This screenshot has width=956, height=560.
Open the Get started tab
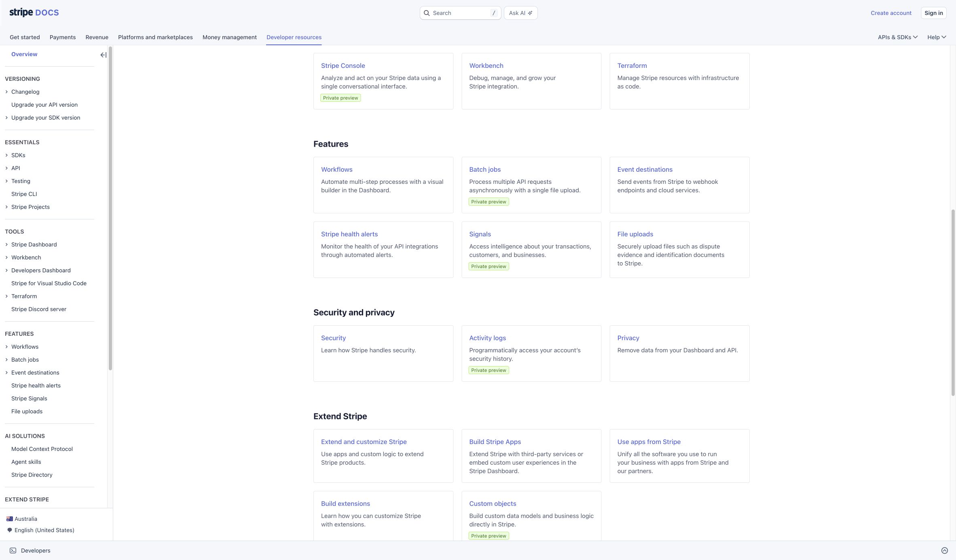point(25,37)
